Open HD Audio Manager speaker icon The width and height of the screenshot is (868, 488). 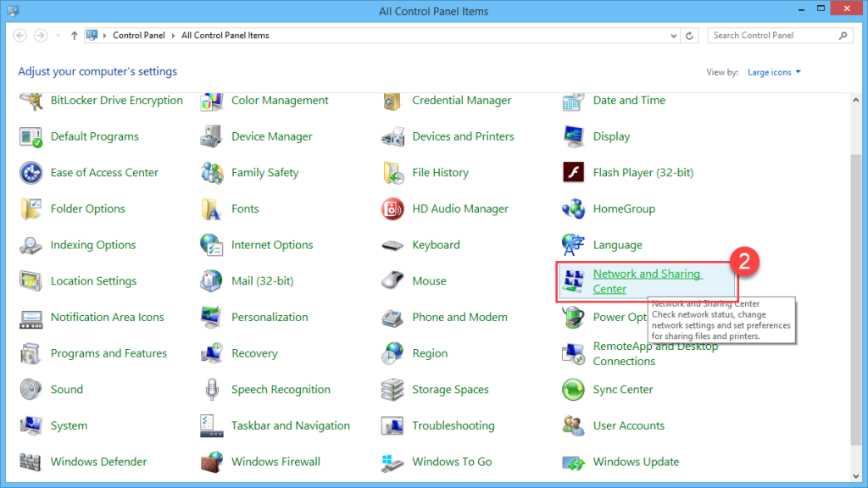392,208
